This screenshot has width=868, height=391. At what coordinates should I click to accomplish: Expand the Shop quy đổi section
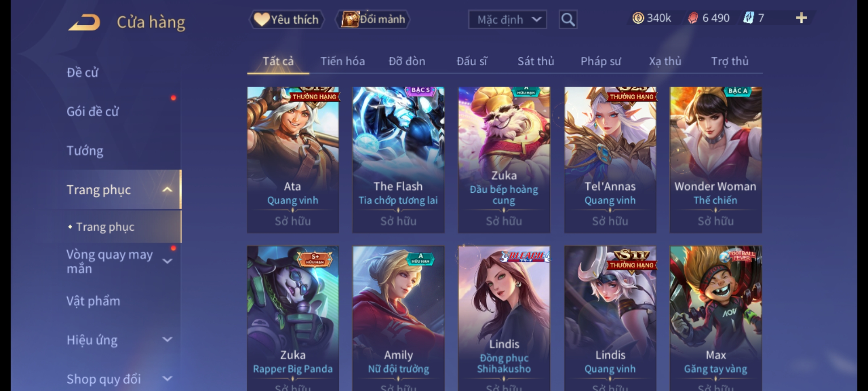[167, 379]
